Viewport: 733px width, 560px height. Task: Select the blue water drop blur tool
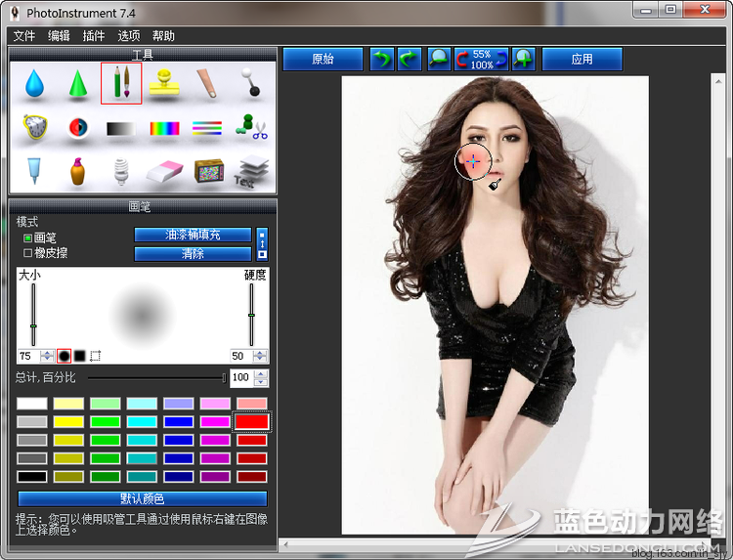35,84
